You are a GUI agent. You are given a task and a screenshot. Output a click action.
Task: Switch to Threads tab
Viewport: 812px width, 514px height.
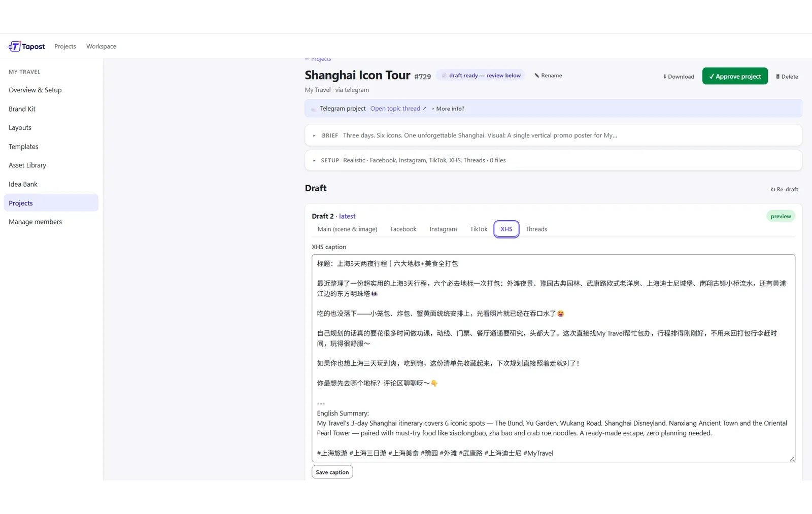536,229
